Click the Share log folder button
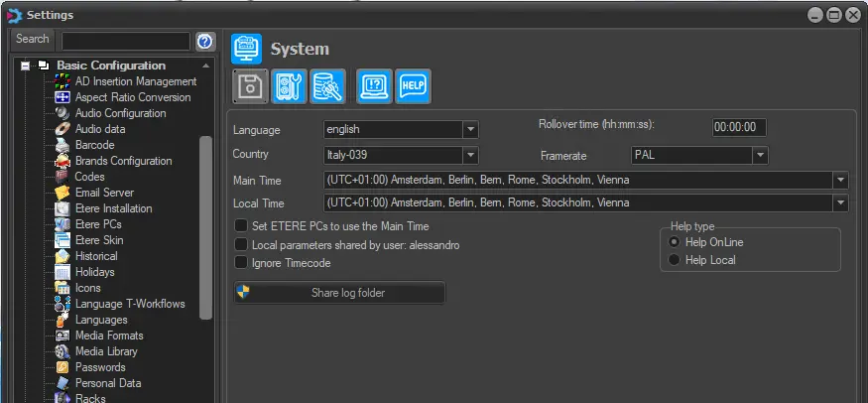This screenshot has width=868, height=403. (x=339, y=293)
